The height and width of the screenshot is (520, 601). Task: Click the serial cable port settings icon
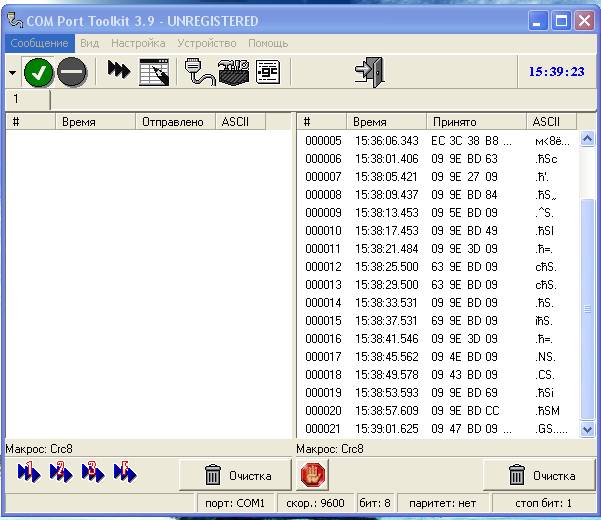point(200,72)
